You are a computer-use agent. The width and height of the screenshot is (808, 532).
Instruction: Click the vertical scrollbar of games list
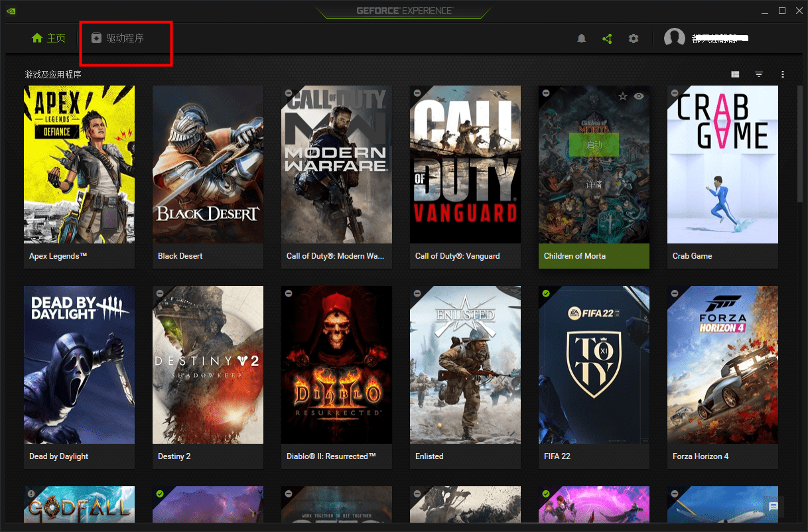[x=800, y=145]
